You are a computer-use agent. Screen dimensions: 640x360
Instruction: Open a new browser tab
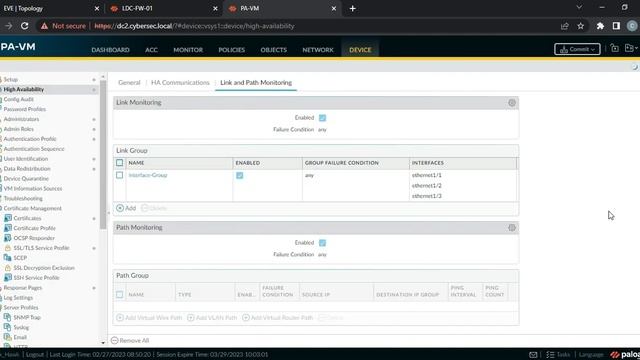coord(353,9)
